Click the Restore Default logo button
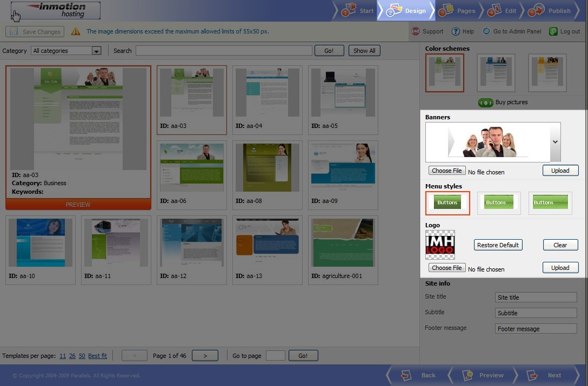This screenshot has width=588, height=386. (x=498, y=245)
